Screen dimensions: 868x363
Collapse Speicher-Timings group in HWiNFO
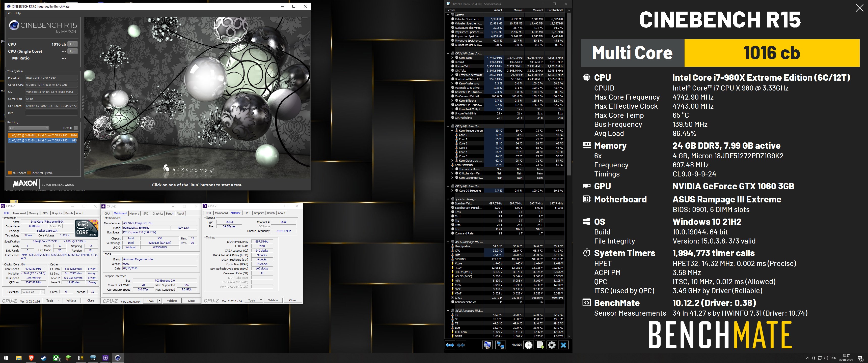pos(448,199)
